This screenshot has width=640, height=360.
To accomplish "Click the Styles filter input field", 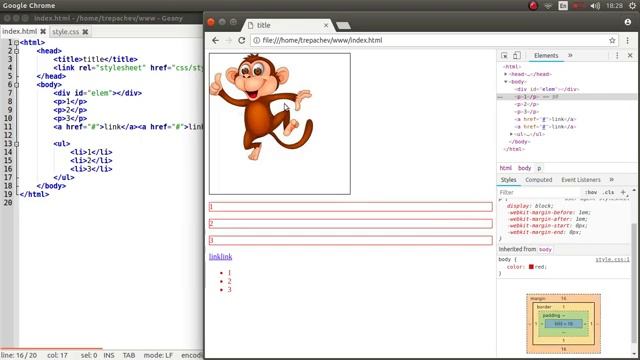I will pos(539,192).
